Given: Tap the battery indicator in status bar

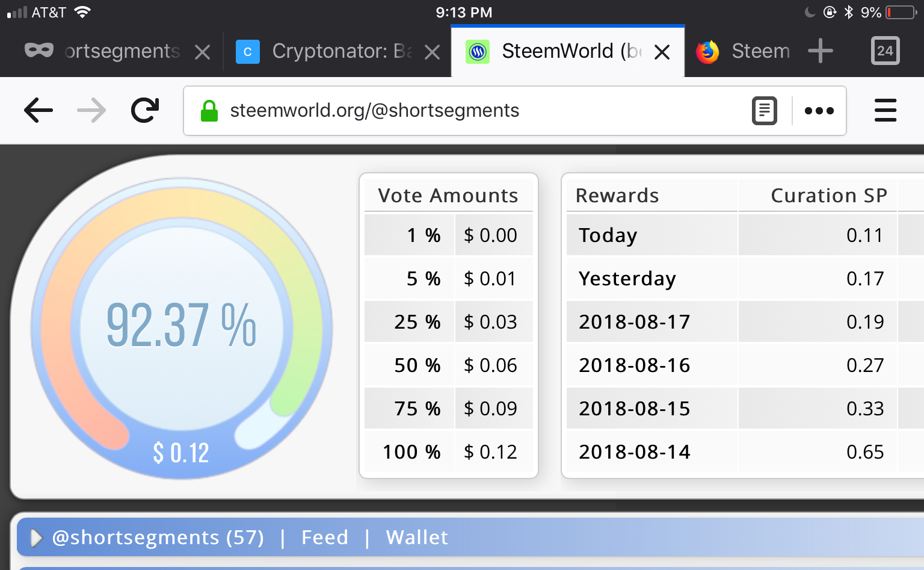Looking at the screenshot, I should tap(901, 12).
